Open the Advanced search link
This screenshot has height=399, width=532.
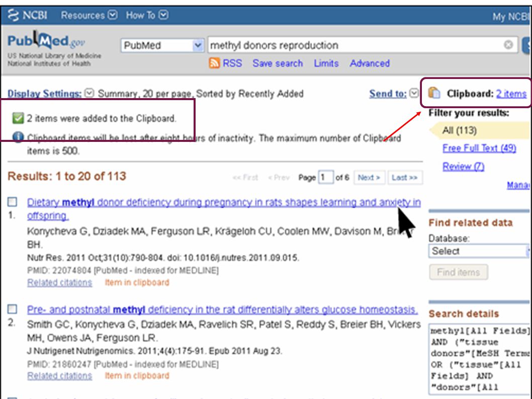(x=370, y=63)
